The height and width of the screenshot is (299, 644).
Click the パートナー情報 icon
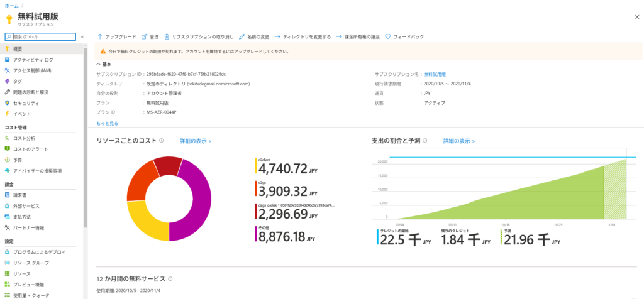tap(8, 227)
